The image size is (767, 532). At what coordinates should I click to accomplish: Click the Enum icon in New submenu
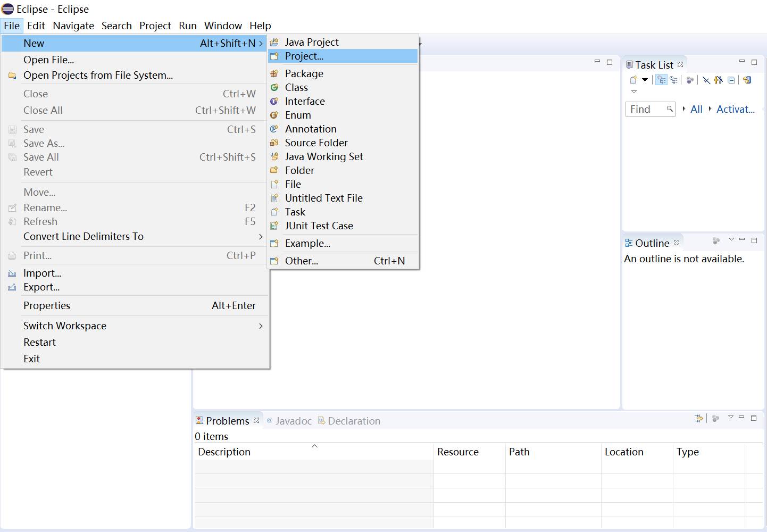click(274, 115)
